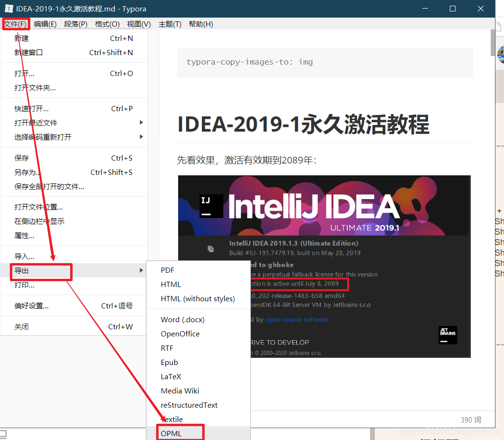The image size is (504, 440).
Task: Click 保存 menu entry
Action: point(74,158)
